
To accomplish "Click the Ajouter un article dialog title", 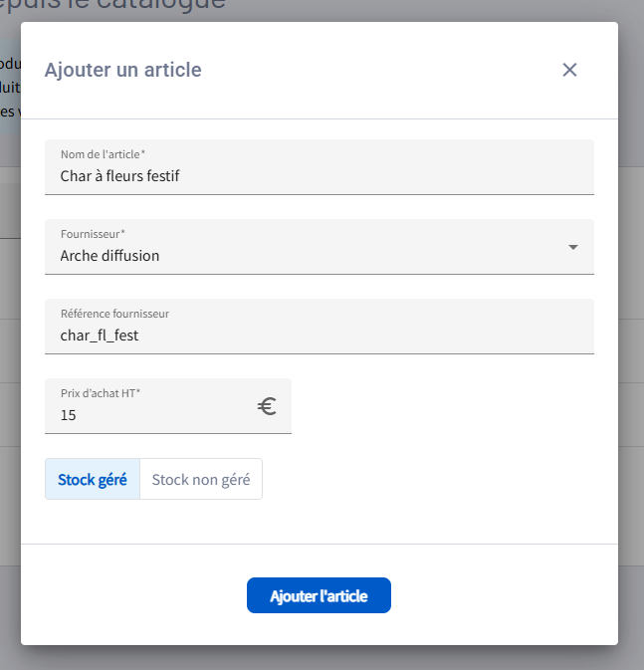I will point(123,70).
